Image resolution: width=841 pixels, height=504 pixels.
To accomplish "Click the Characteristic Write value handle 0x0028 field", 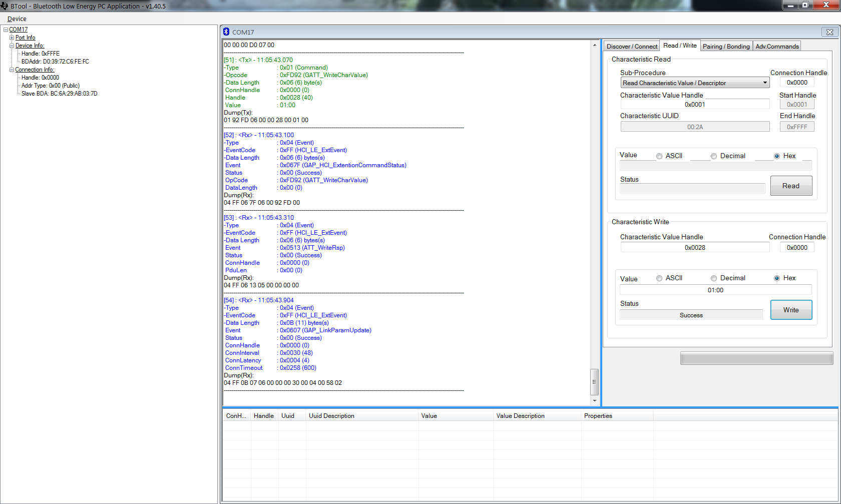I will (x=695, y=247).
